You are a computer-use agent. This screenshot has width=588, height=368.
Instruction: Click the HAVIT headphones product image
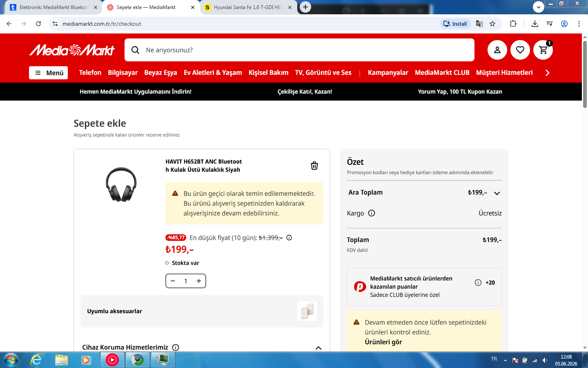pyautogui.click(x=121, y=184)
